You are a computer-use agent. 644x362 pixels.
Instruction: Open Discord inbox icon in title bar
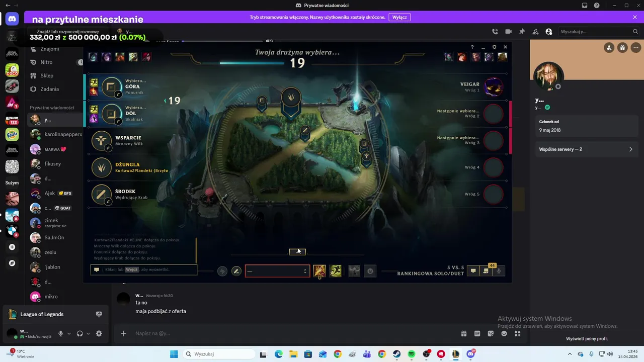585,6
